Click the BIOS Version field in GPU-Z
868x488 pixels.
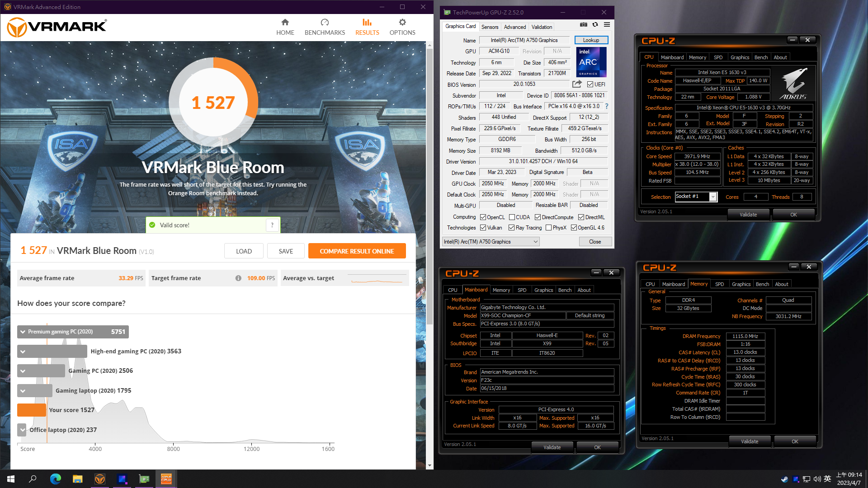(x=524, y=84)
